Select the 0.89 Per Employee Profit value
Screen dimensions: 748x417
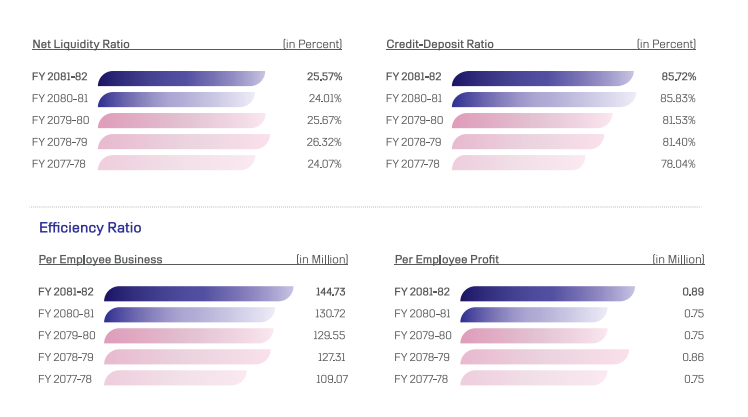(692, 292)
